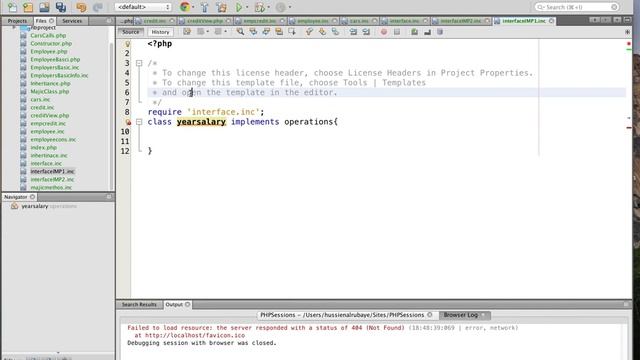Switch to the Services panel tab
This screenshot has height=360, width=640.
coord(72,21)
